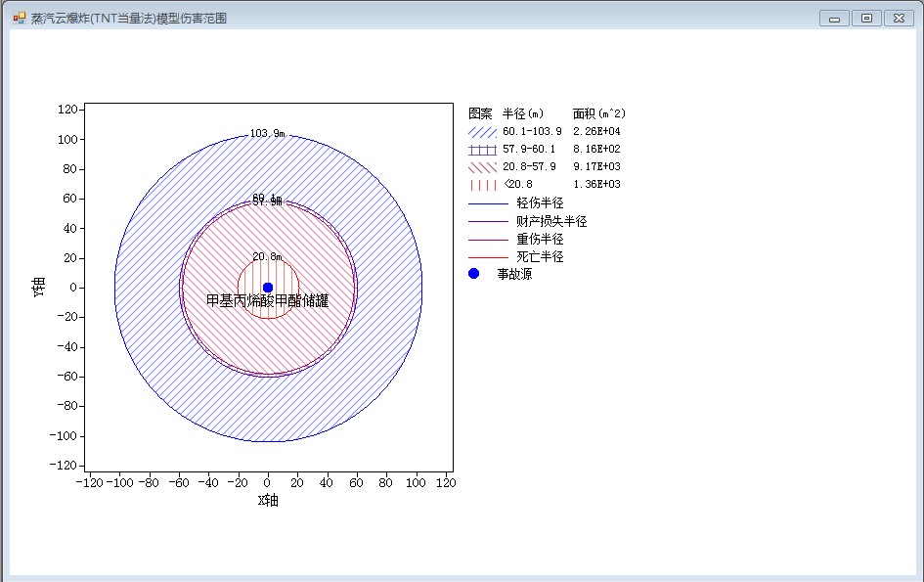The width and height of the screenshot is (924, 582).
Task: Click the 财产损失半径 line sample in legend
Action: click(x=488, y=222)
